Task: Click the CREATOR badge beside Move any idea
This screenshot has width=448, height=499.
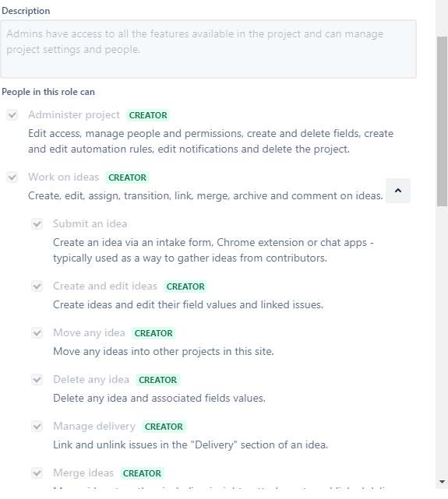Action: coord(153,333)
